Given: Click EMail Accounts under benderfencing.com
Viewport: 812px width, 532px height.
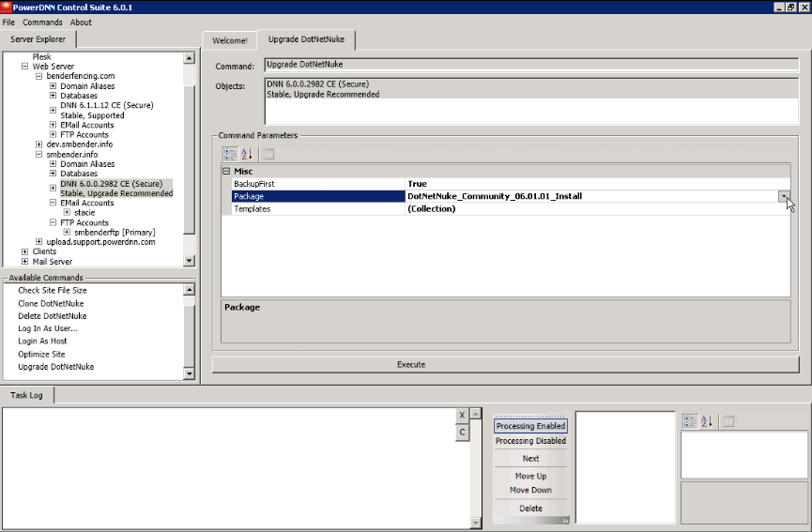Looking at the screenshot, I should 87,125.
